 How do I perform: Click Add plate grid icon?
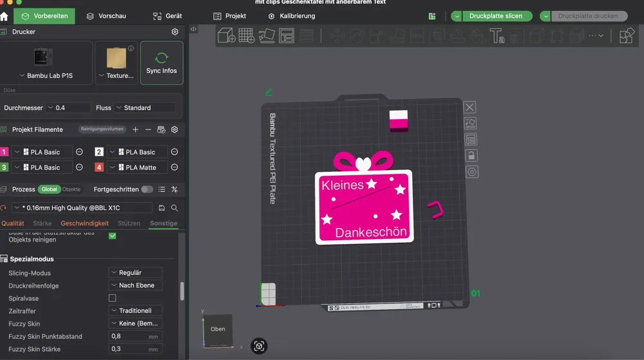pyautogui.click(x=247, y=35)
